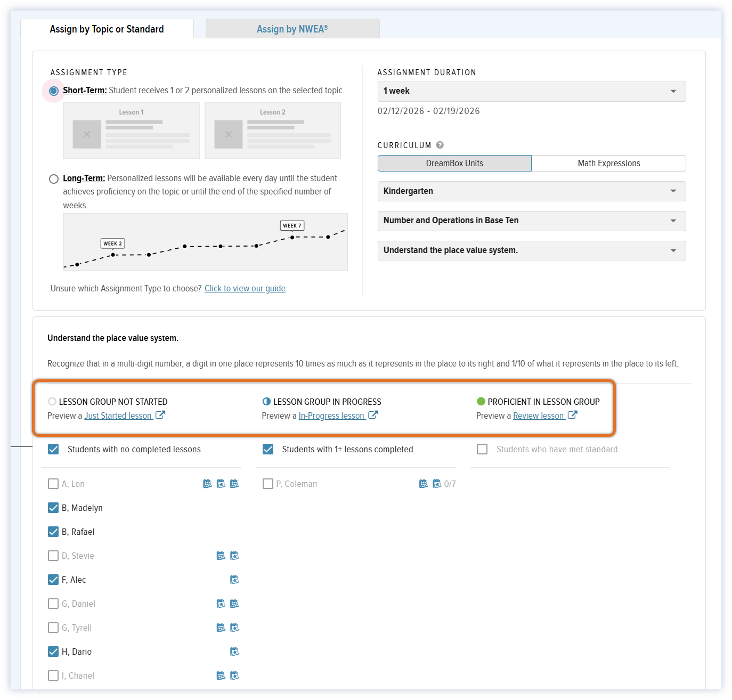
Task: Click the grid calendar icon for G, Tyrell
Action: pyautogui.click(x=221, y=628)
